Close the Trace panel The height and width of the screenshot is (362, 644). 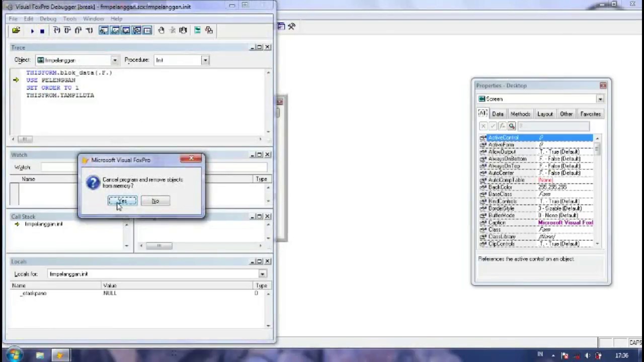coord(268,47)
